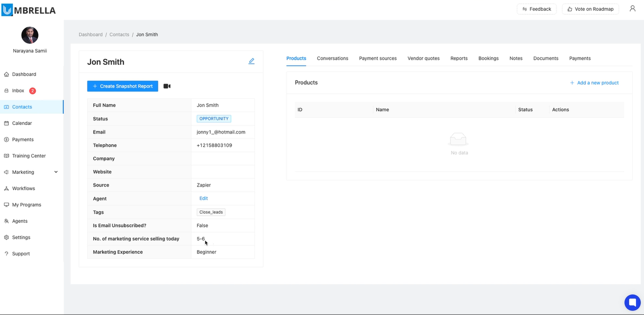644x315 pixels.
Task: Click Vote on Roadmap button
Action: (591, 9)
